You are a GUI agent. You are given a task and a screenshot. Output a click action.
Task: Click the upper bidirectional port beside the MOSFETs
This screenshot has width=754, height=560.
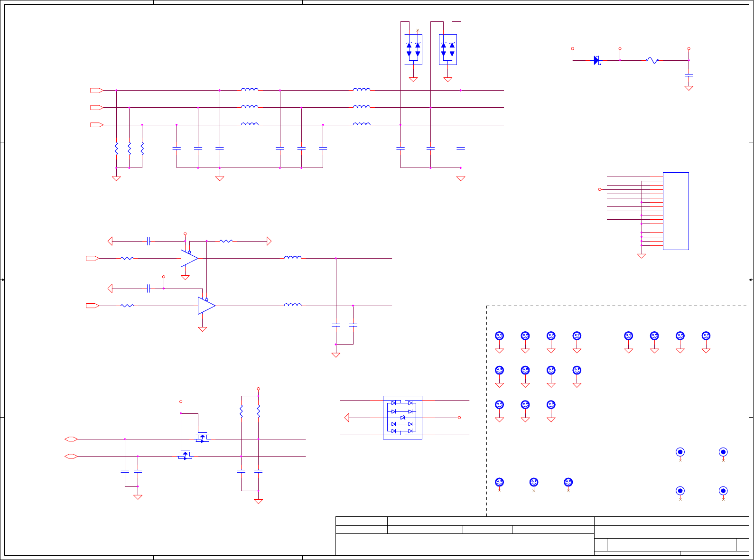pos(71,439)
